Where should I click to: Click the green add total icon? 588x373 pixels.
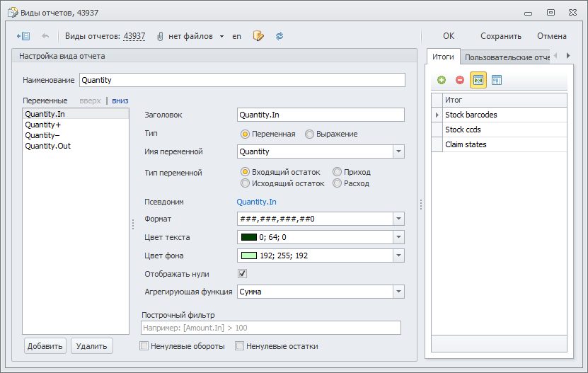tap(442, 81)
